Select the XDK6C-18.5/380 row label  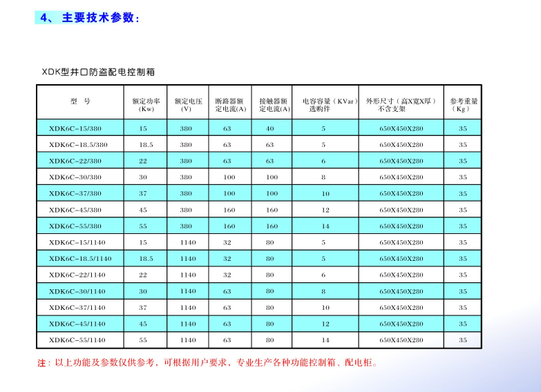click(78, 145)
